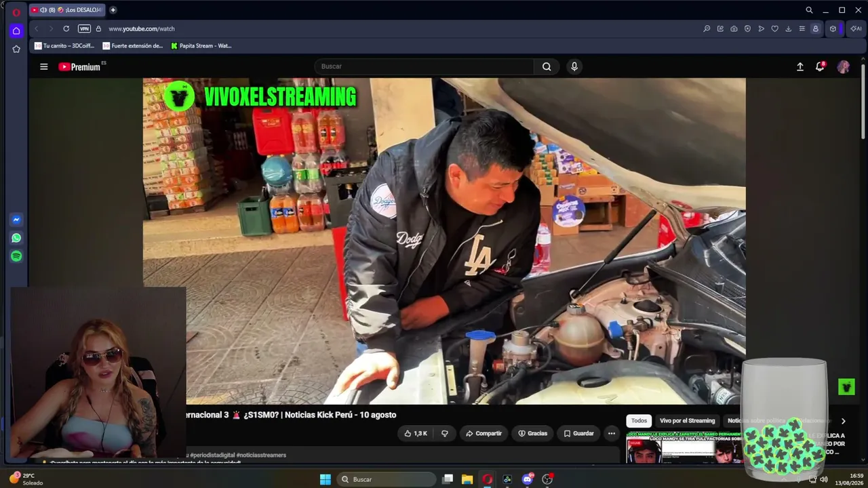Open the zoom-out magnifier in address bar

click(x=707, y=28)
